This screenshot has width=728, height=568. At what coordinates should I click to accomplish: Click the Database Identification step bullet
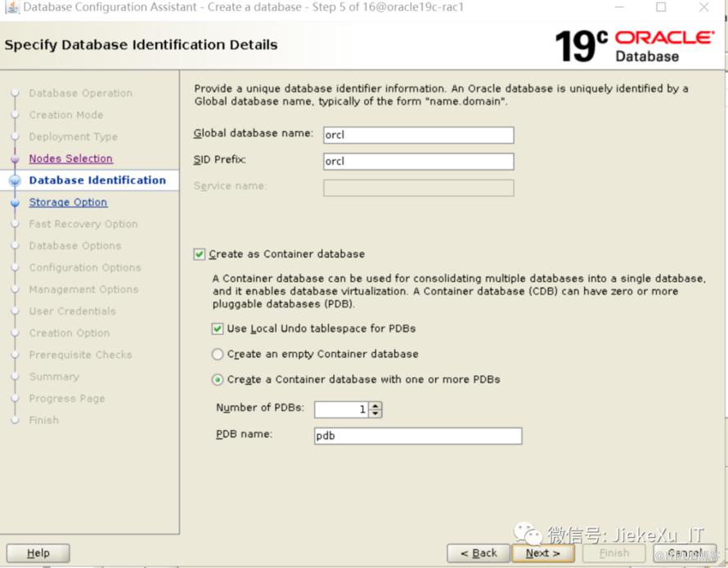tap(15, 181)
